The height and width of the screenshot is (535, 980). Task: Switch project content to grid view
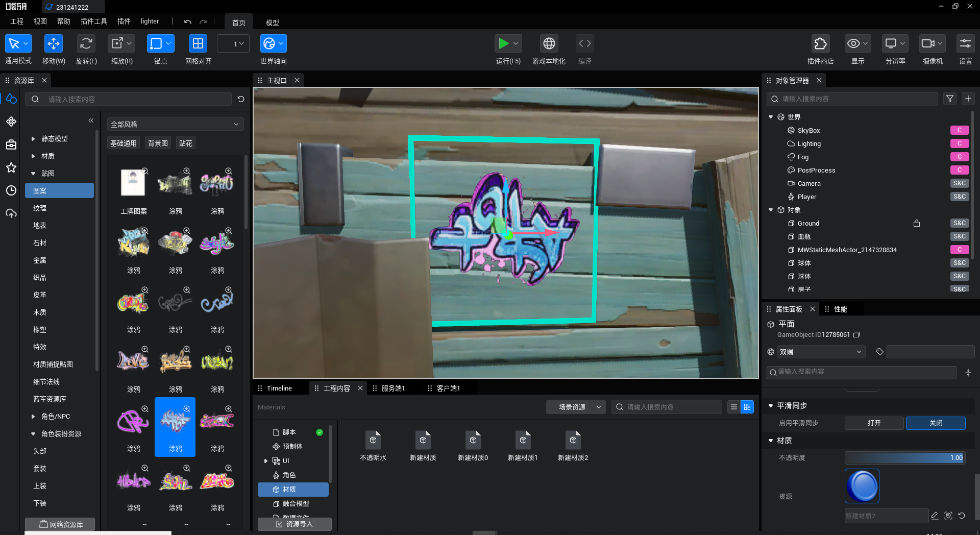747,407
